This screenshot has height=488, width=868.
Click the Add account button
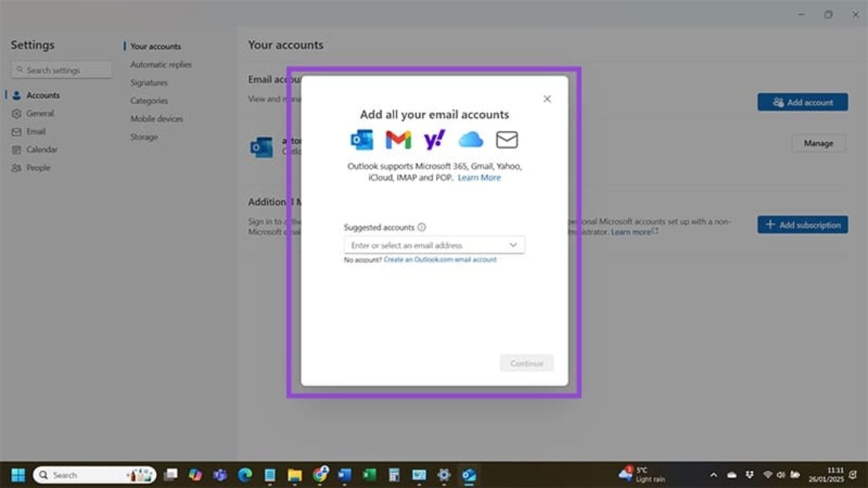(x=802, y=102)
